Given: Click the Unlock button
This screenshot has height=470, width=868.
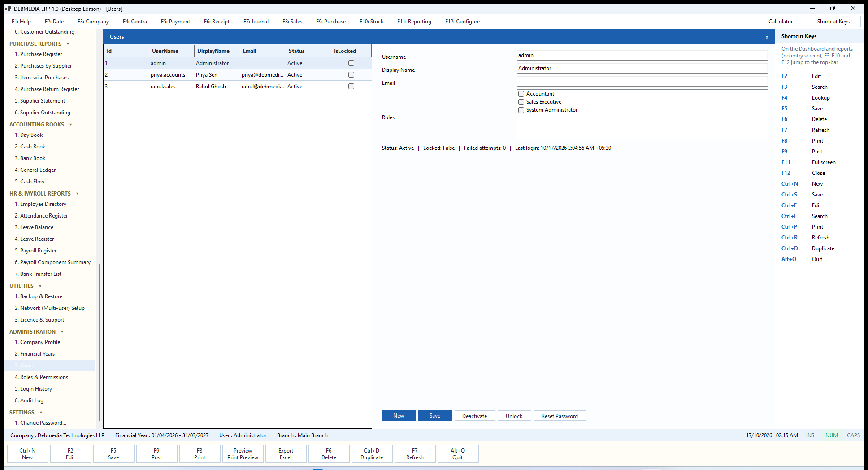Looking at the screenshot, I should tap(514, 416).
